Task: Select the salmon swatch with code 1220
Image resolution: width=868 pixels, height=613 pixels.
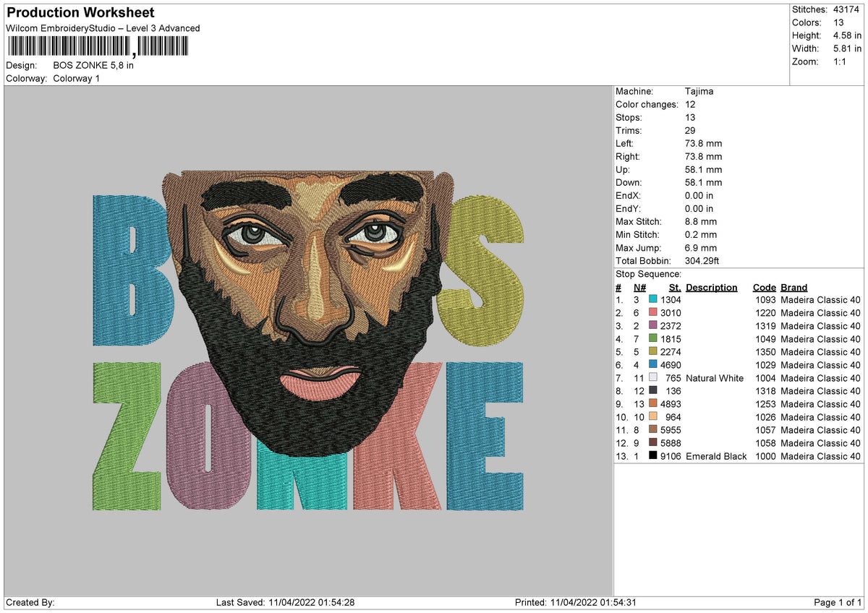Action: coord(653,313)
